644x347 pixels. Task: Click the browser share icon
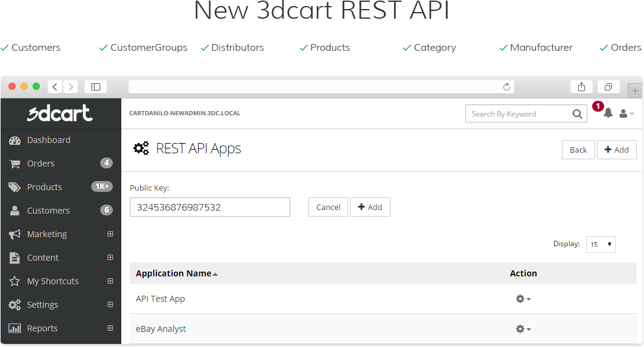pyautogui.click(x=581, y=87)
